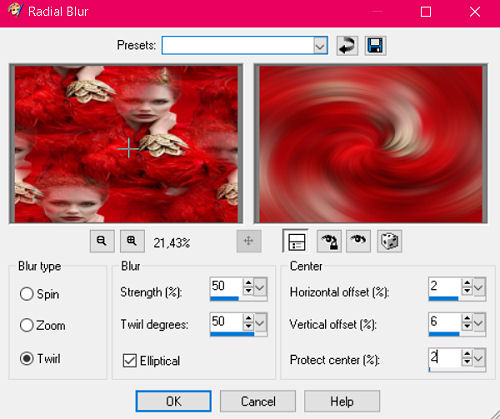
Task: Toggle the show/hide previews icon
Action: point(295,241)
